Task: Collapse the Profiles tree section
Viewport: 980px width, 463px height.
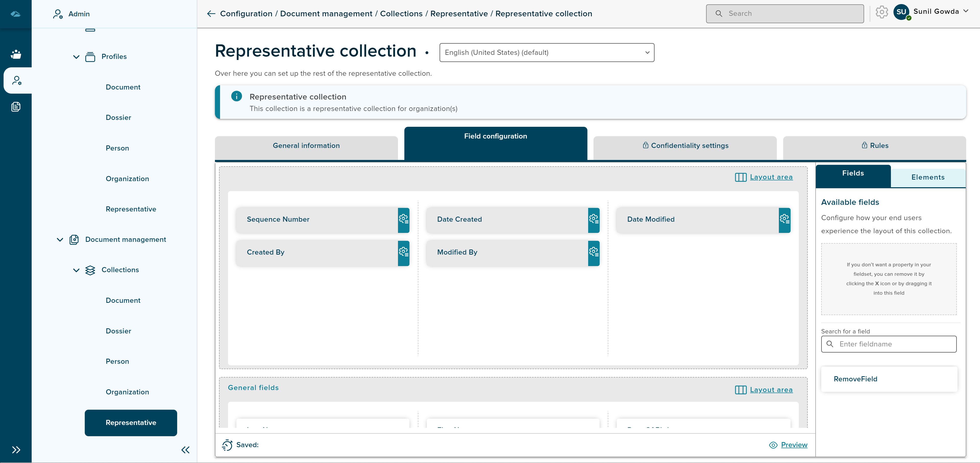Action: pos(76,57)
